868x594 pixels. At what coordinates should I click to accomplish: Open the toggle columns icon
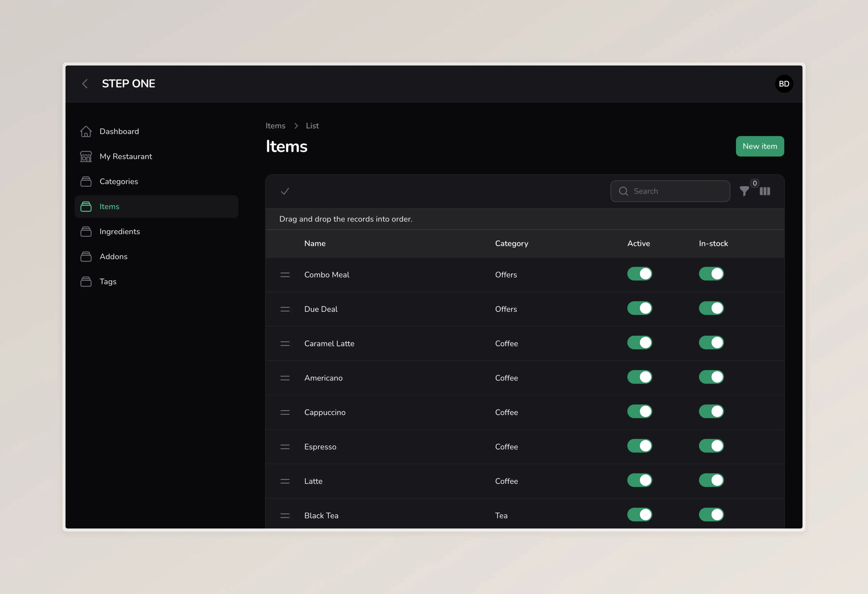pos(765,191)
